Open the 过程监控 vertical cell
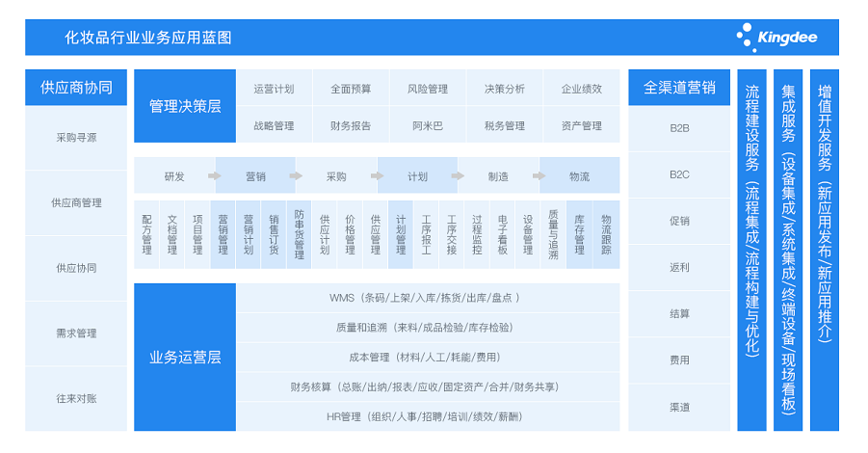This screenshot has width=868, height=453. (477, 235)
